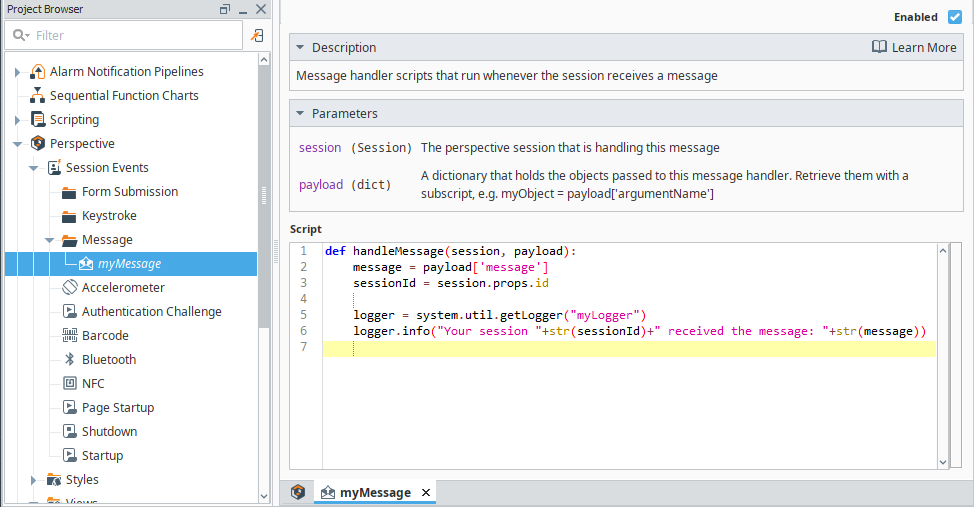The image size is (974, 507).
Task: Click the Project Browser scroll-up arrow
Action: click(x=264, y=60)
